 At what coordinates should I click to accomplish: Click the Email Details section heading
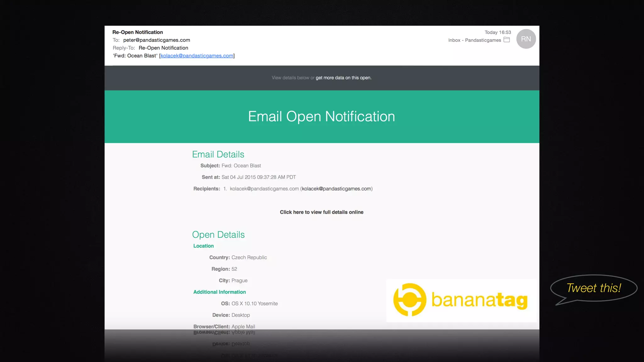[218, 154]
